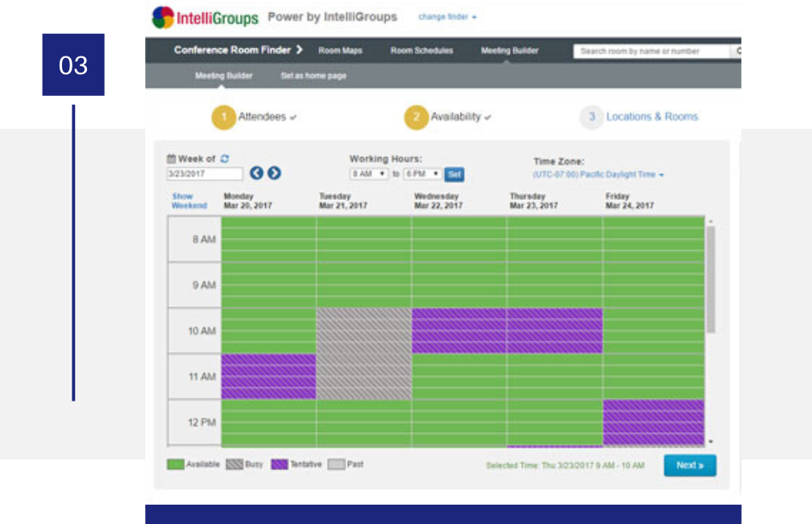Click the Set working hours button

click(x=454, y=174)
